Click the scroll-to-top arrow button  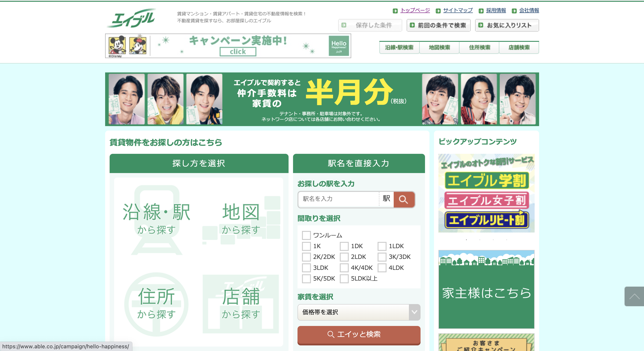coord(634,296)
